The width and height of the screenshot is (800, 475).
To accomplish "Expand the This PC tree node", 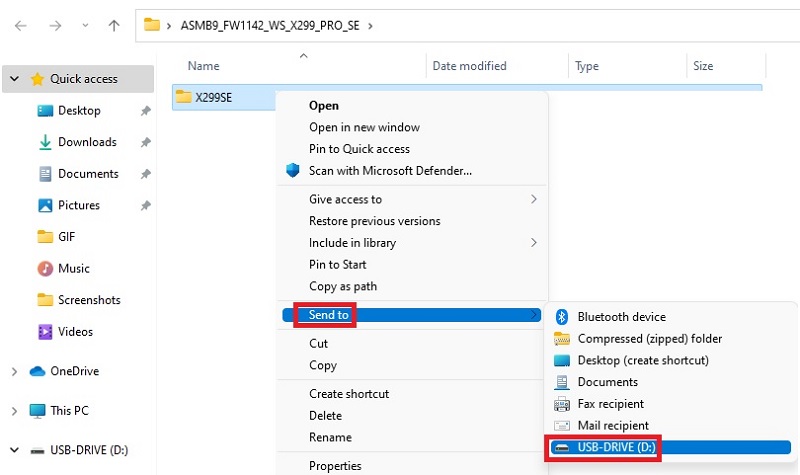I will point(14,411).
